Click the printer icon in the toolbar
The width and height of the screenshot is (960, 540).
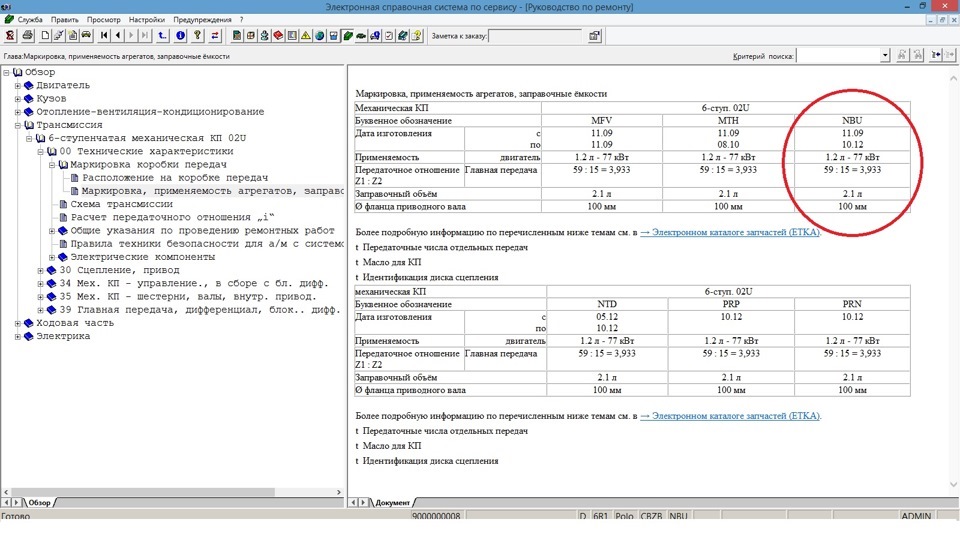pos(27,36)
